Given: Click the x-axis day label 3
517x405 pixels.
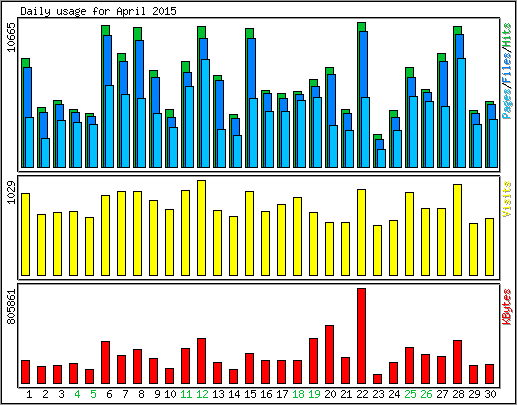Looking at the screenshot, I should coord(61,394).
